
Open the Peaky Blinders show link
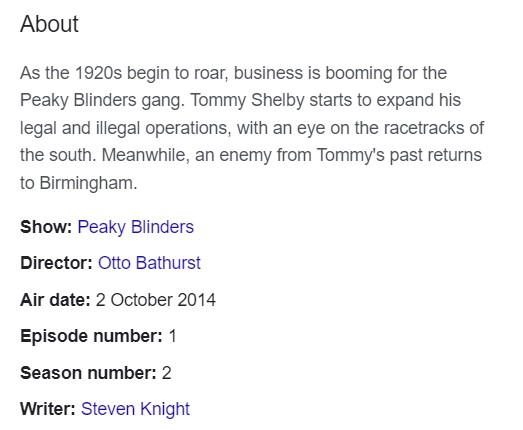tap(135, 227)
